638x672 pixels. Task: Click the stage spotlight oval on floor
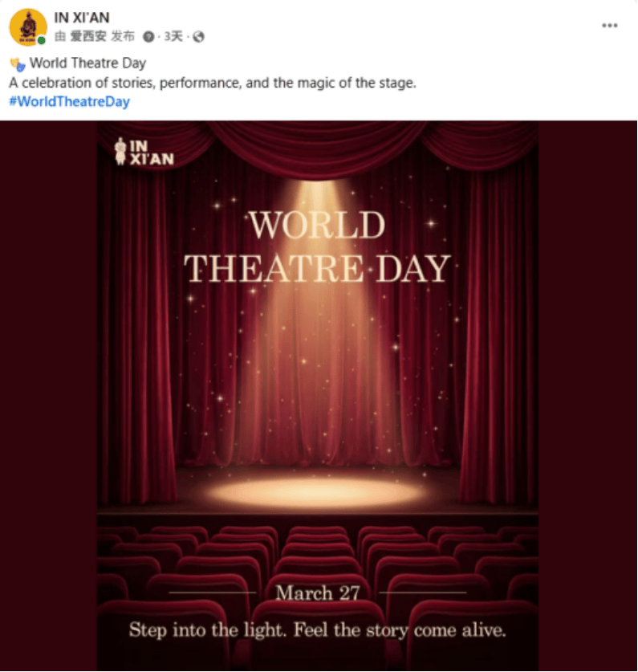pos(317,491)
